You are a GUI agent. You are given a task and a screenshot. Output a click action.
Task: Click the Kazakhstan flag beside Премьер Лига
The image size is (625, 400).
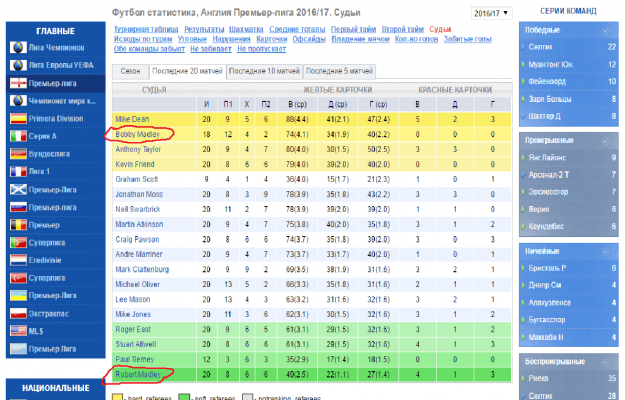coord(18,349)
